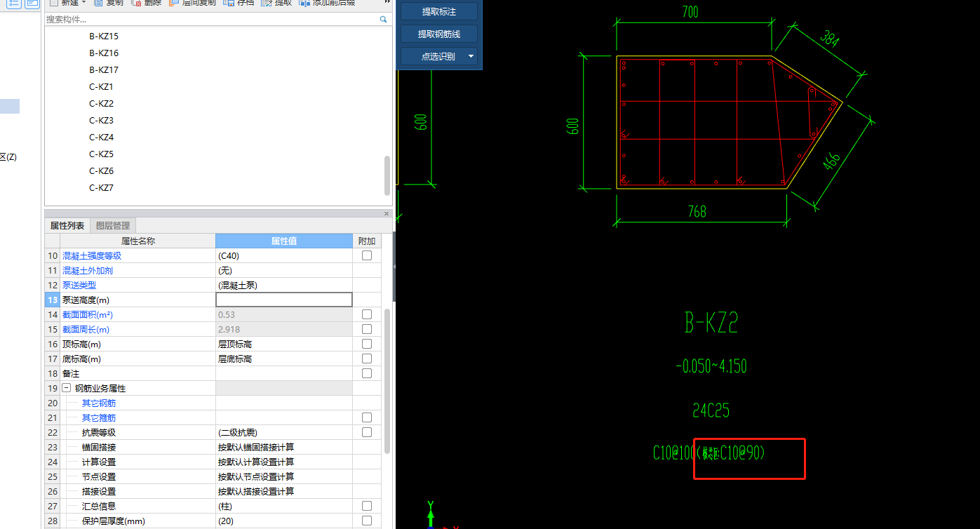Image resolution: width=980 pixels, height=529 pixels.
Task: Select C-KZ4 in the component list
Action: [x=101, y=138]
